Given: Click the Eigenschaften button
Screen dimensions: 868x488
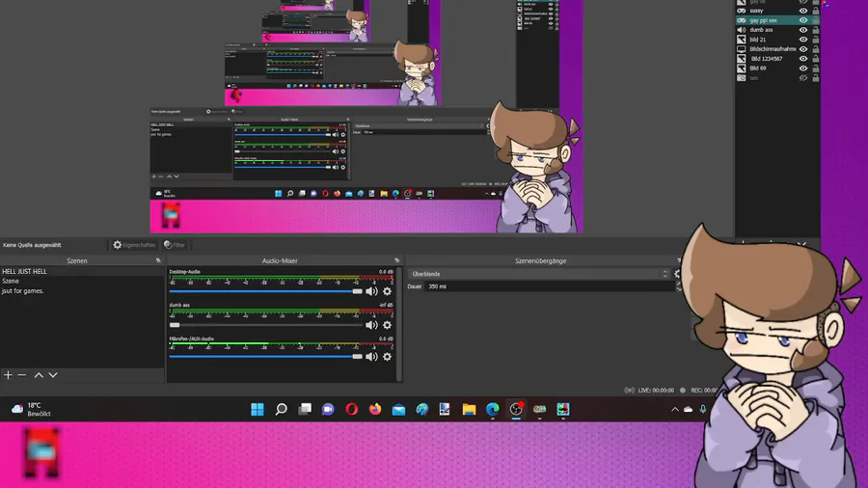Looking at the screenshot, I should coord(134,245).
